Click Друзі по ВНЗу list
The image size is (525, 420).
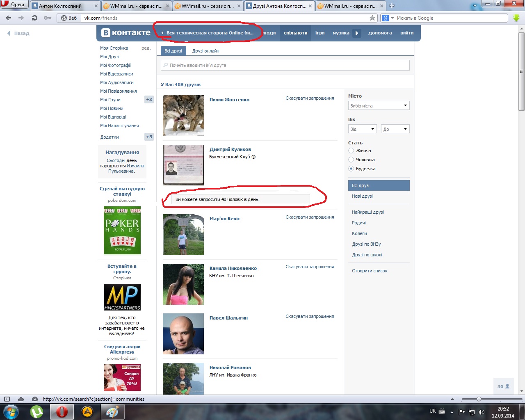366,244
